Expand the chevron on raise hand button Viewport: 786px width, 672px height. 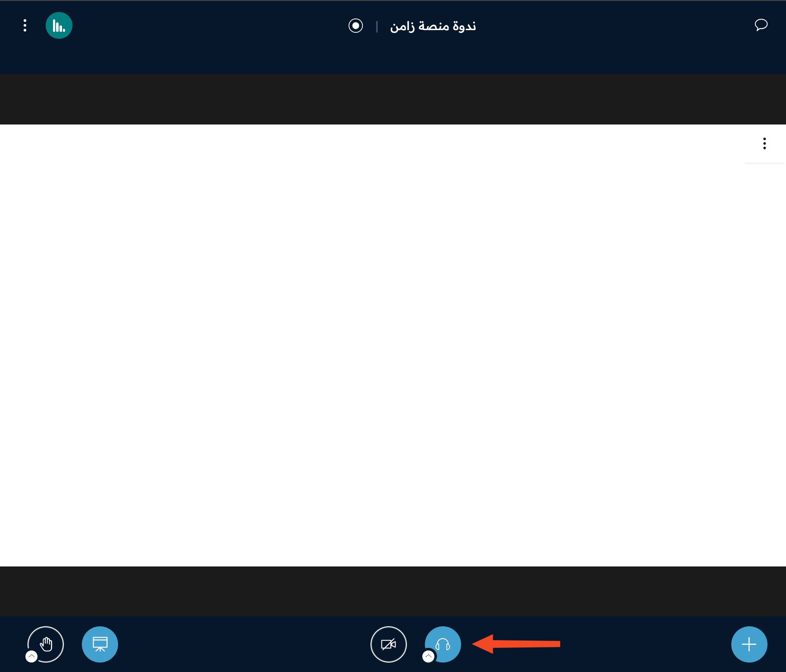coord(31,656)
